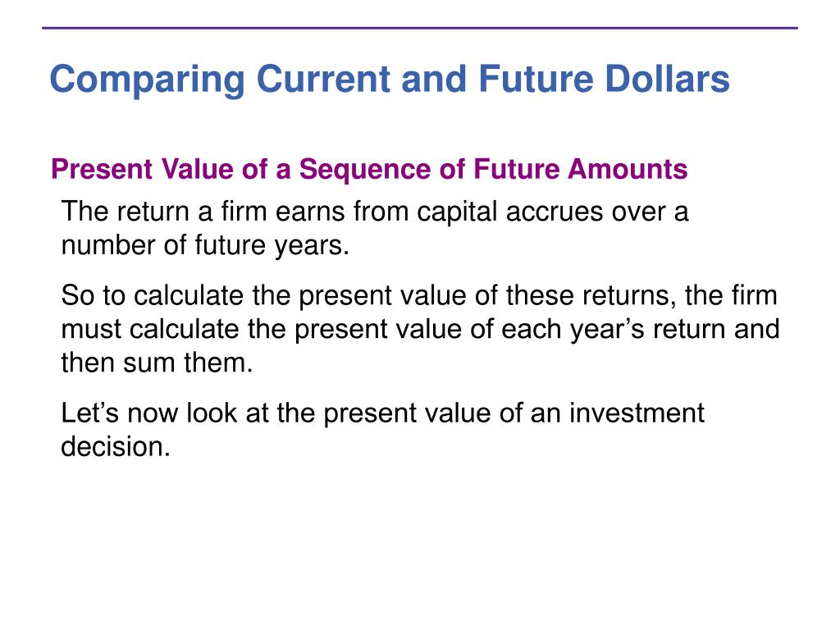Select the word Future in the blue title

pos(536,79)
